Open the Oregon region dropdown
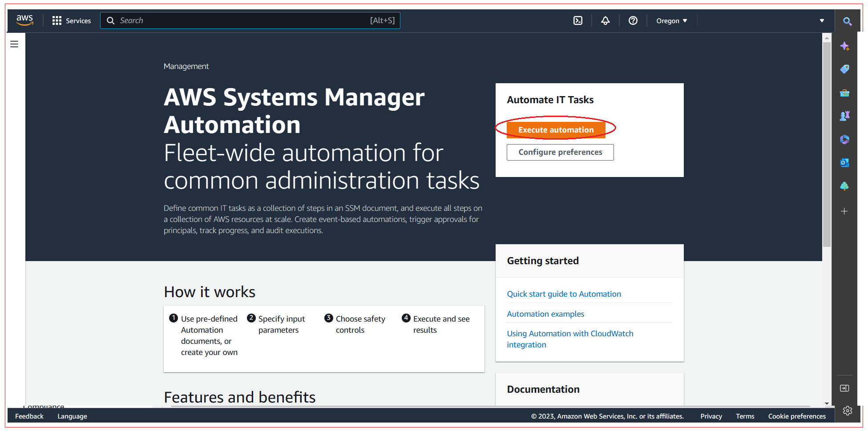The width and height of the screenshot is (868, 431). (x=671, y=20)
